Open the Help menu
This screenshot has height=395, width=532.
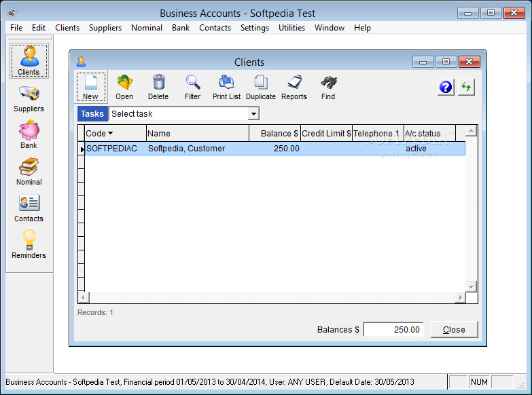362,28
